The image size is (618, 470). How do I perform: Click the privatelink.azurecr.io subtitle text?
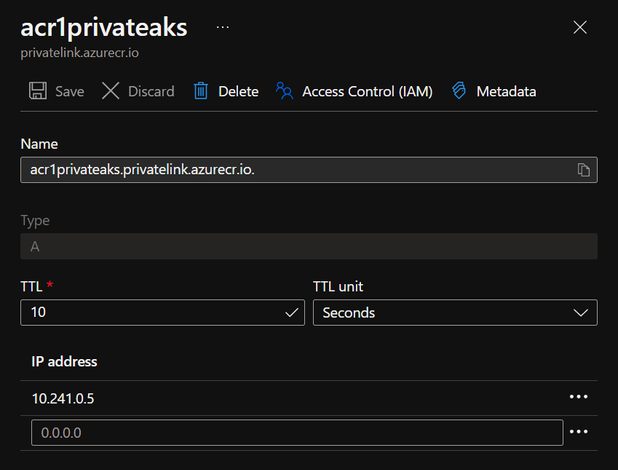[x=80, y=53]
